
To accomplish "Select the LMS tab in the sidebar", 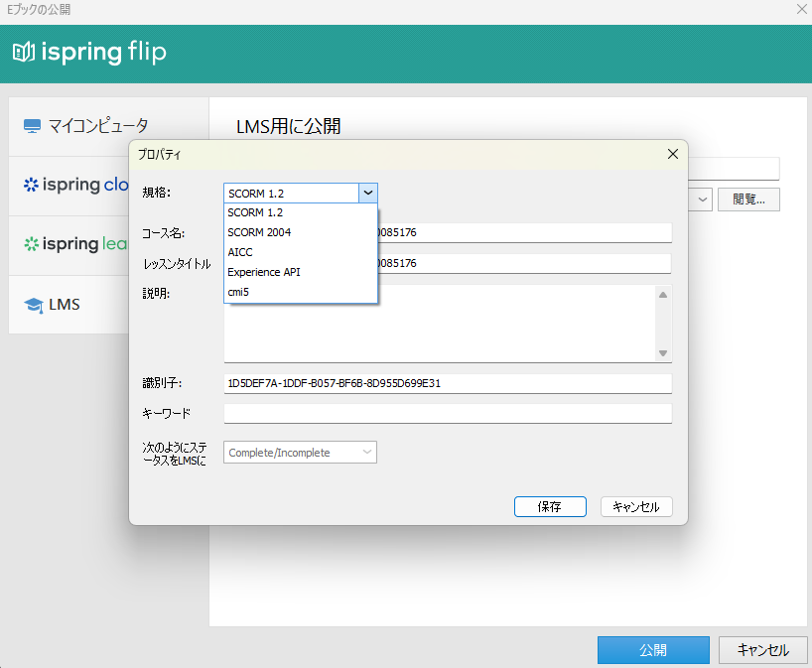I will click(x=68, y=305).
